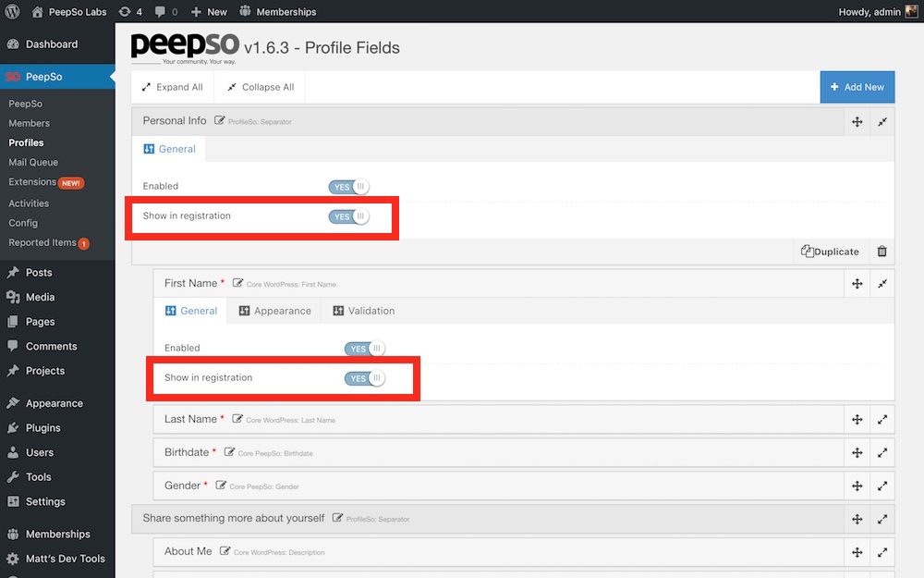Click the move handle icon for First Name

(x=857, y=284)
